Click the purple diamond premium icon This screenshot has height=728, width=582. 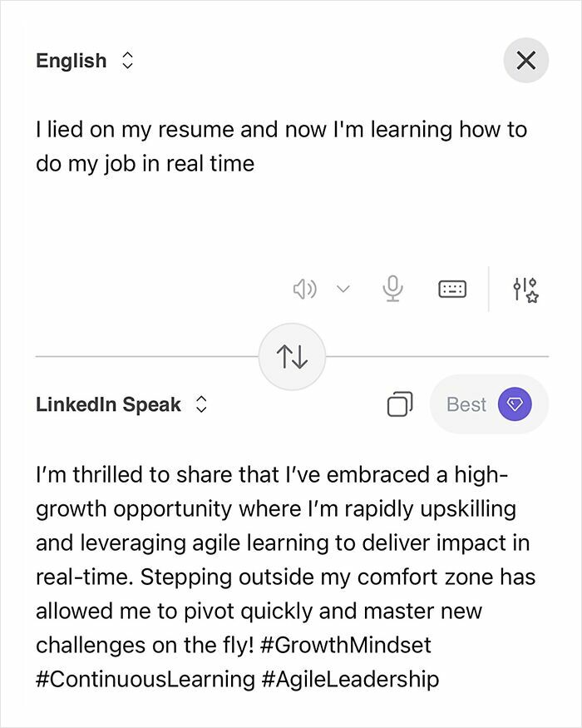tap(516, 404)
